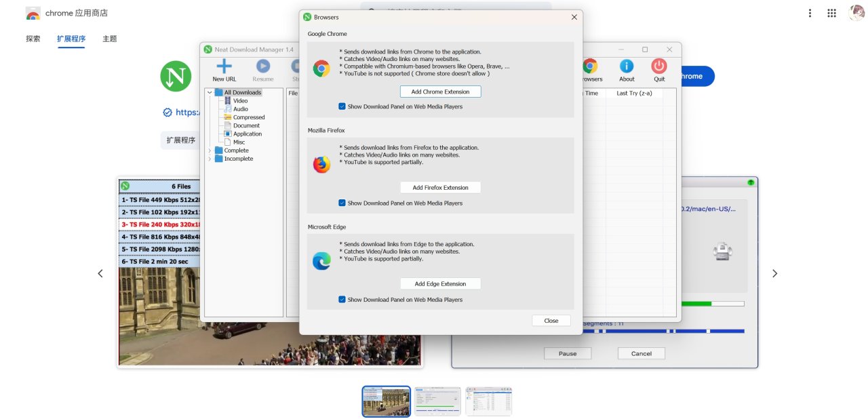Click Add Firefox Extension button
The image size is (868, 419).
[440, 188]
